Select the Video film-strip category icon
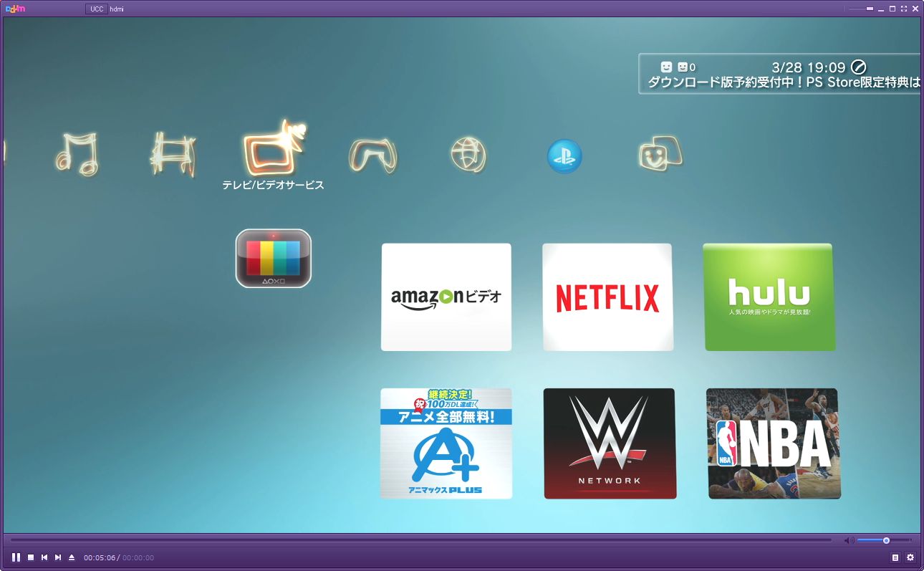The height and width of the screenshot is (571, 924). (173, 153)
